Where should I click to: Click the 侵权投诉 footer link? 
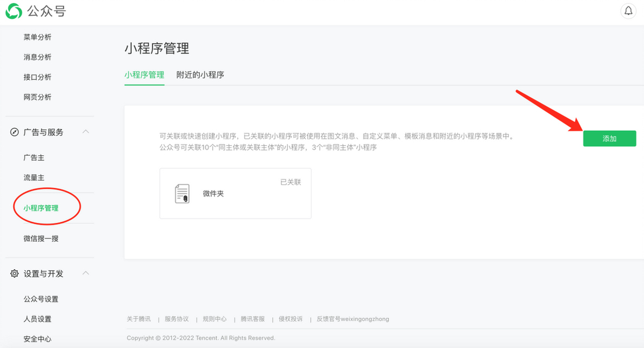click(x=290, y=319)
